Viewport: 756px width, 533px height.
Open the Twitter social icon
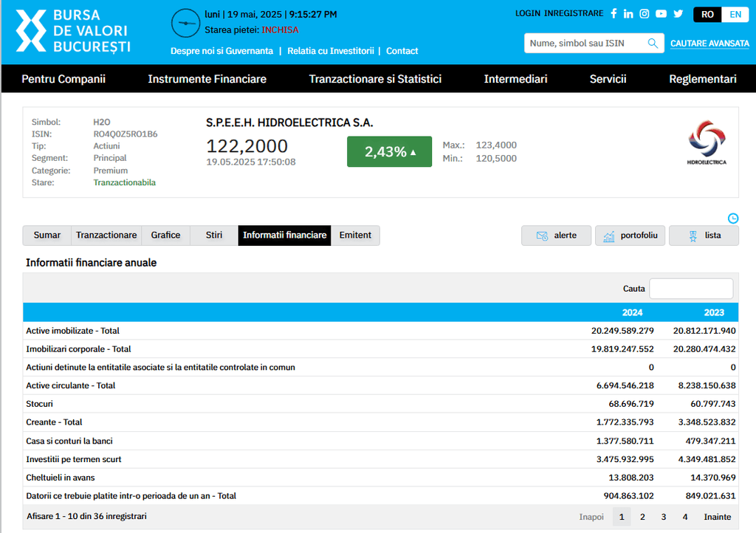point(678,13)
